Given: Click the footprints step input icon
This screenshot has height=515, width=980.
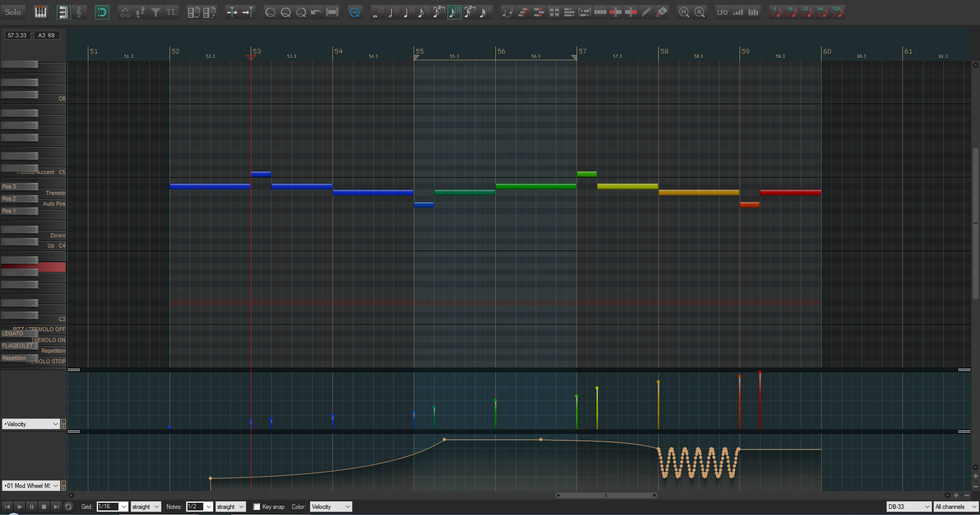Looking at the screenshot, I should tap(140, 12).
